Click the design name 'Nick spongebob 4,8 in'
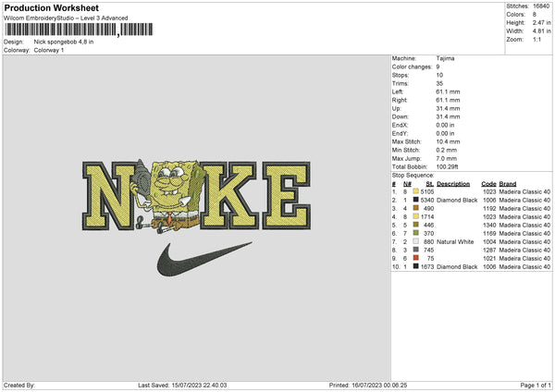 pos(64,42)
